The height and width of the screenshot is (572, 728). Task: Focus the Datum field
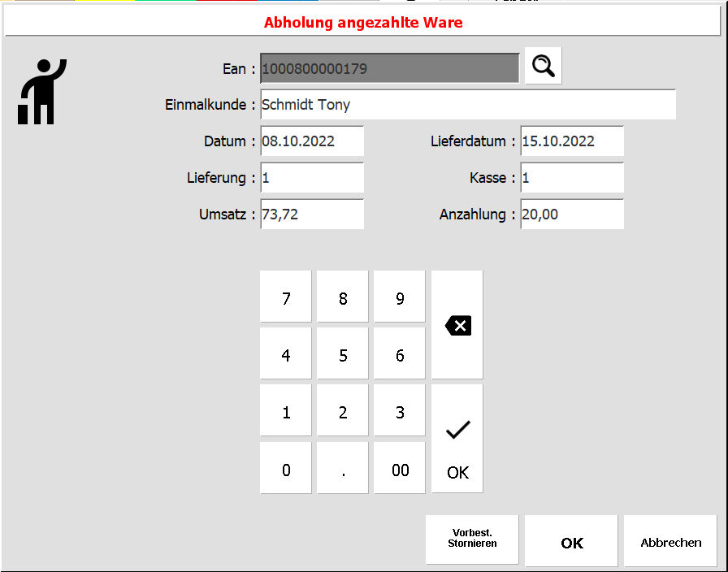point(312,141)
